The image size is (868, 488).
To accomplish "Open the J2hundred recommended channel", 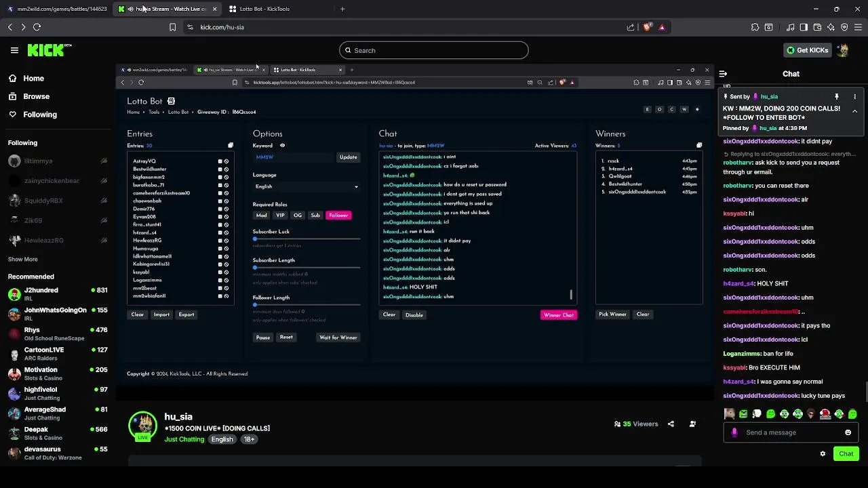I will point(58,294).
